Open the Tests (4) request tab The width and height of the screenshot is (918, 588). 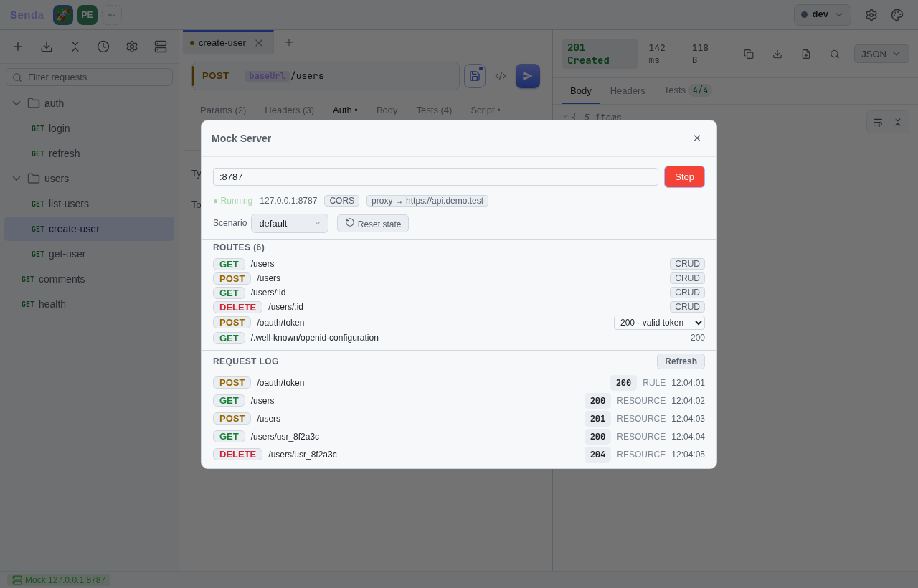(x=434, y=110)
